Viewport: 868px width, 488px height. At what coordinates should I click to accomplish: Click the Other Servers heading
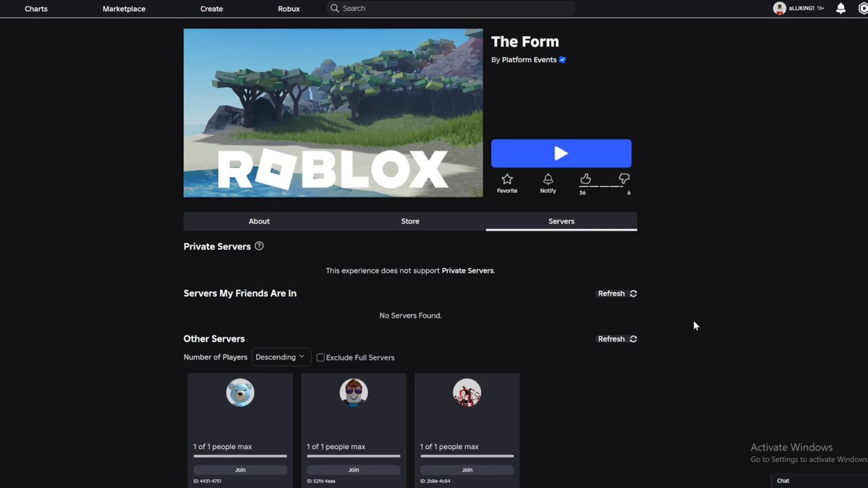(214, 339)
